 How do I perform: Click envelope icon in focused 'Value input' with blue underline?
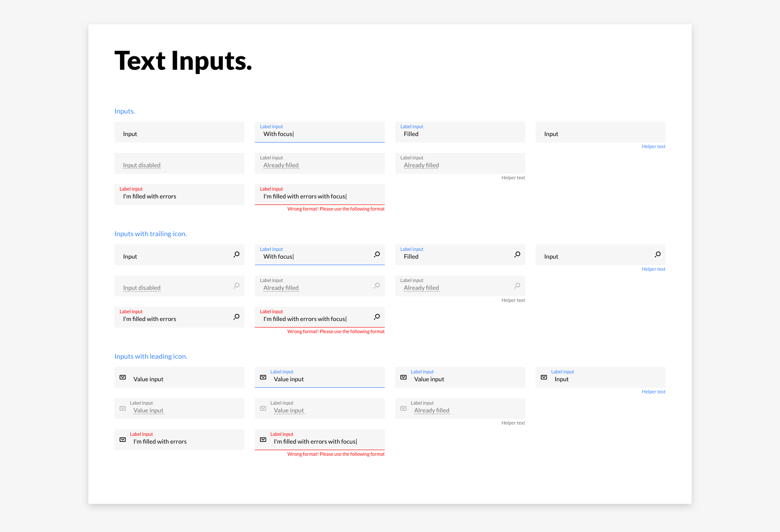[x=263, y=377]
